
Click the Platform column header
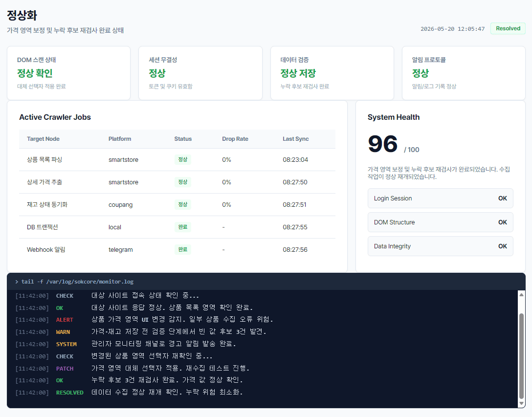click(x=120, y=139)
